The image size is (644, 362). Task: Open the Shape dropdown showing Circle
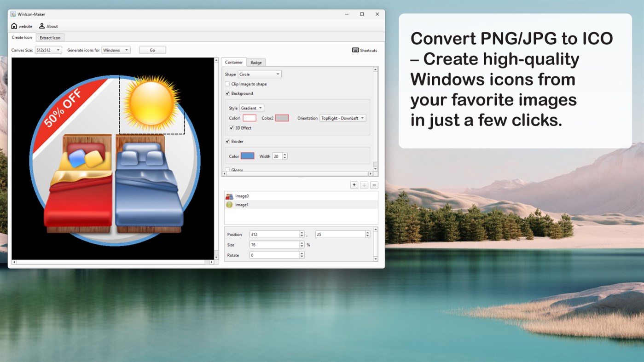259,74
